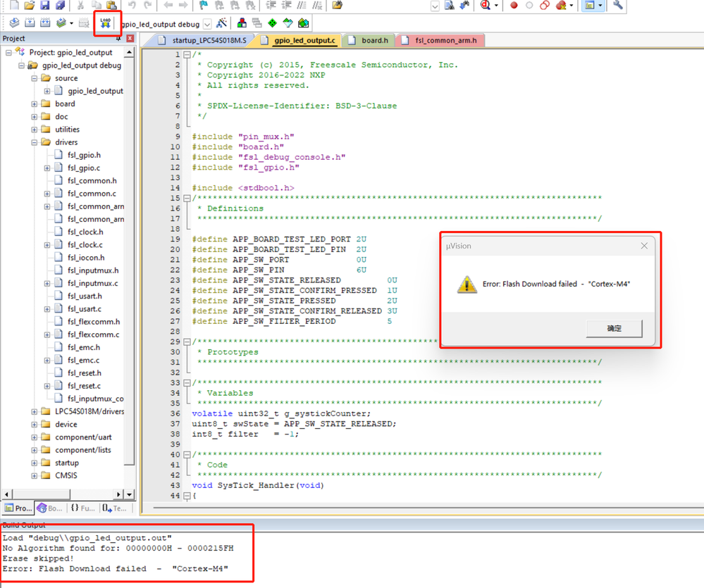
Task: Open the Pack Installer icon
Action: [x=304, y=23]
